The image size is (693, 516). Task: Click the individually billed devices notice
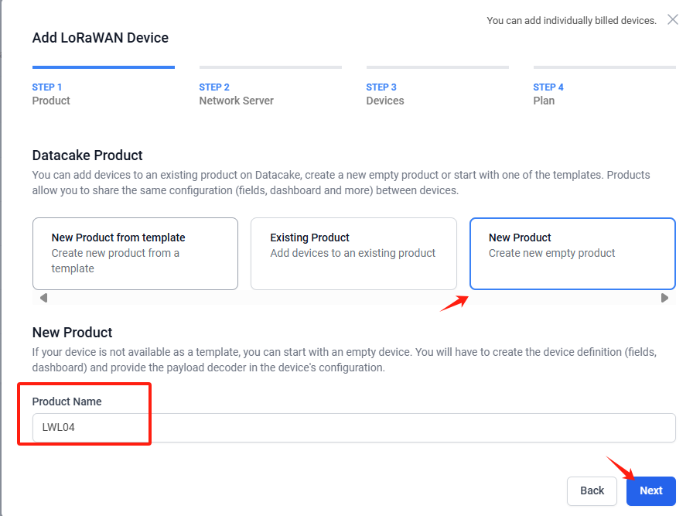571,20
